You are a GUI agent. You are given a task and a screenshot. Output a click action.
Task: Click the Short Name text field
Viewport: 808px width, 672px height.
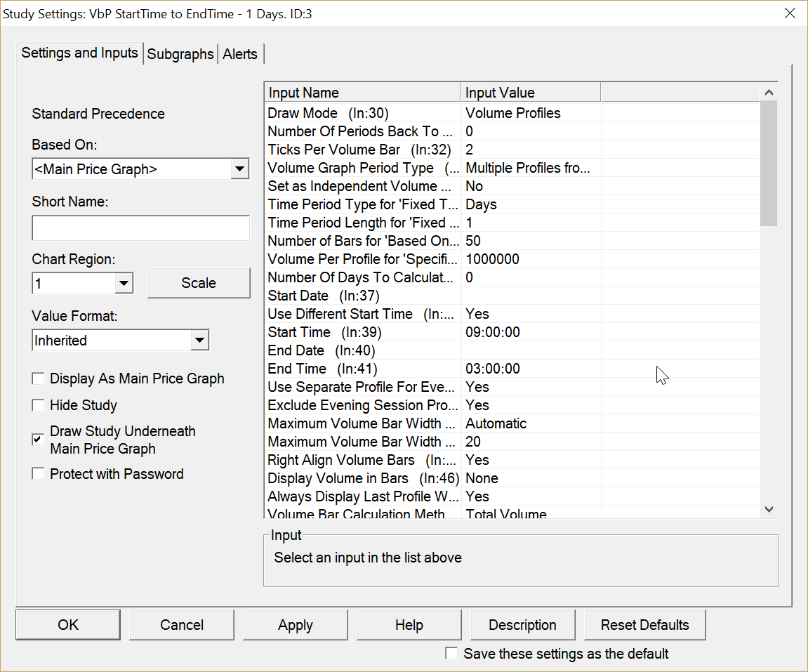[x=140, y=228]
